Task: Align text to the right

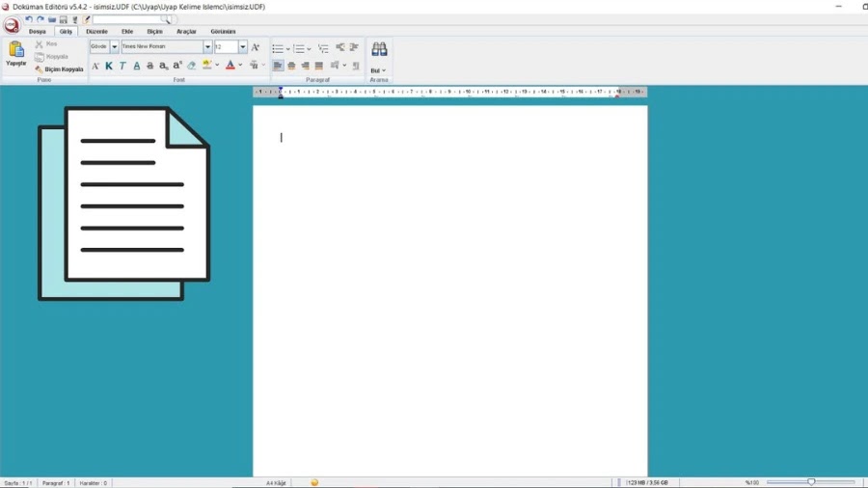Action: (x=305, y=66)
